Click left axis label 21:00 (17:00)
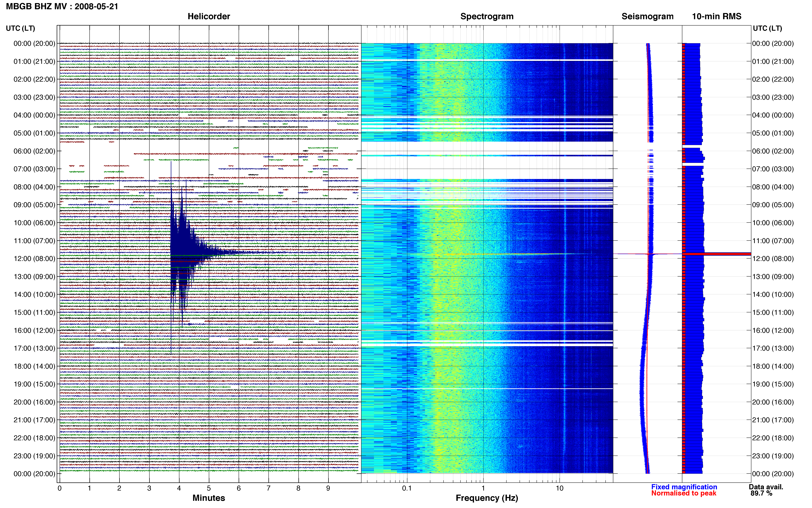The width and height of the screenshot is (812, 508). (34, 420)
